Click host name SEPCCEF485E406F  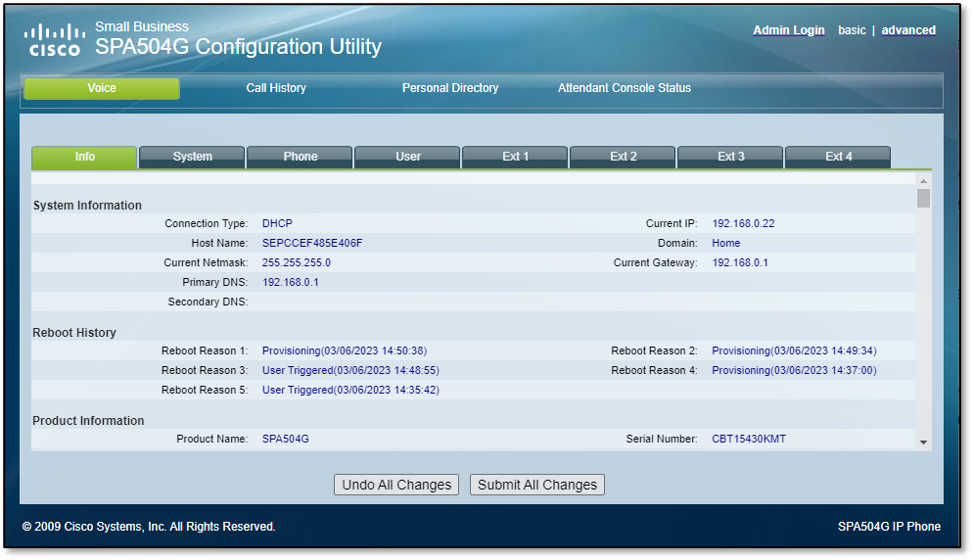tap(312, 243)
